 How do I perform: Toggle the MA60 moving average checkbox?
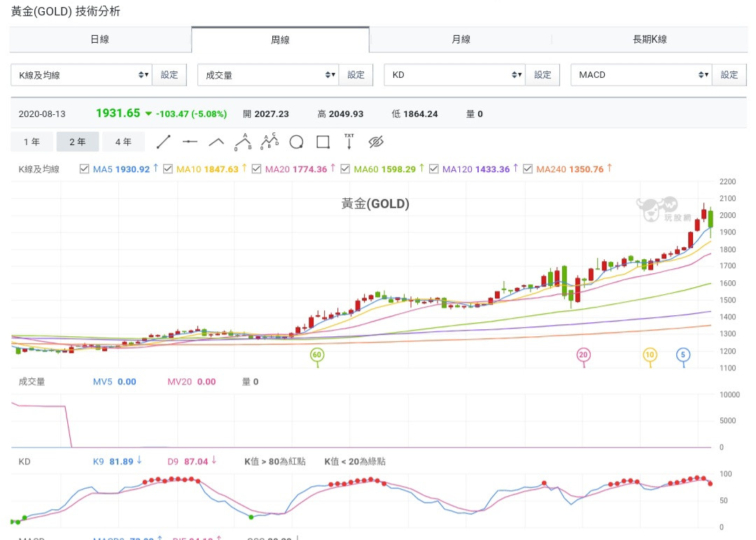coord(345,169)
